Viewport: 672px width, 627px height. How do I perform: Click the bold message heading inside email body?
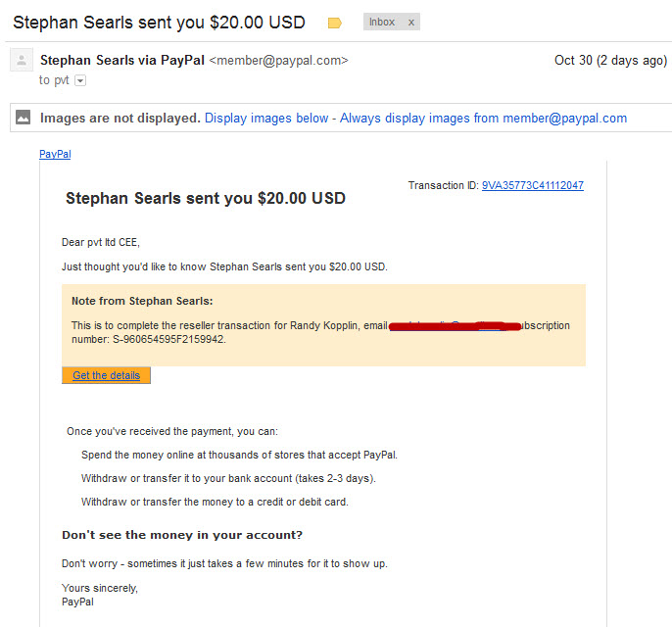pos(206,199)
